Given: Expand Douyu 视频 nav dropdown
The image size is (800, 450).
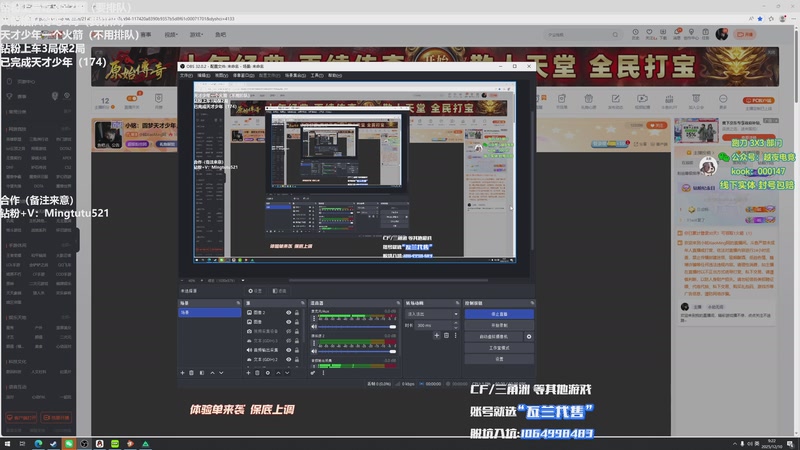Looking at the screenshot, I should 171,35.
